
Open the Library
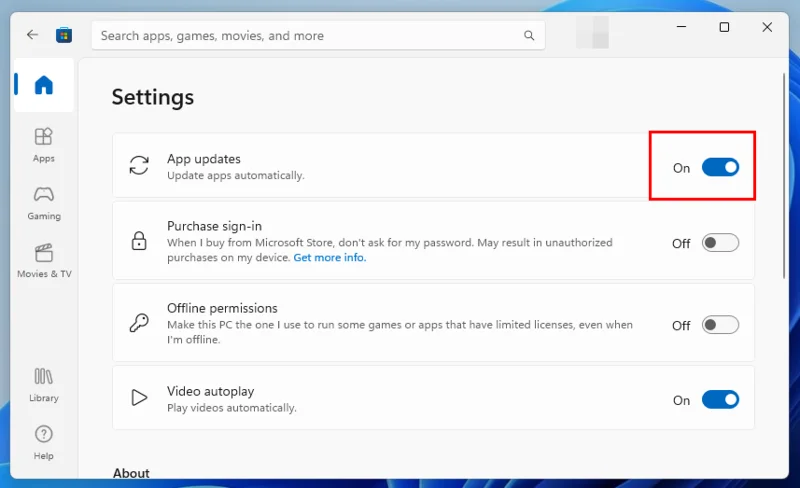click(44, 384)
